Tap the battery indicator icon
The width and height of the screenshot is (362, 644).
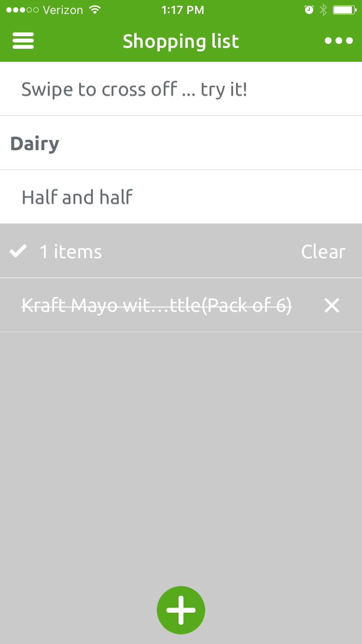pyautogui.click(x=345, y=10)
